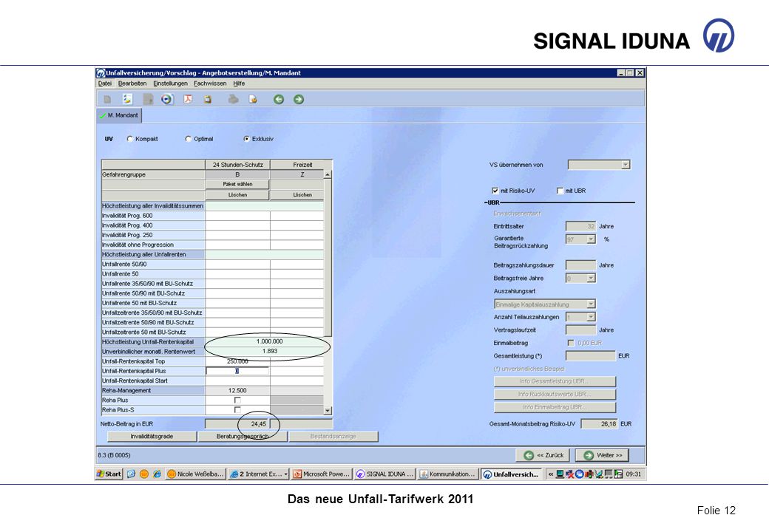Go back using the green left arrow
Screen dimensions: 769x532
(279, 100)
